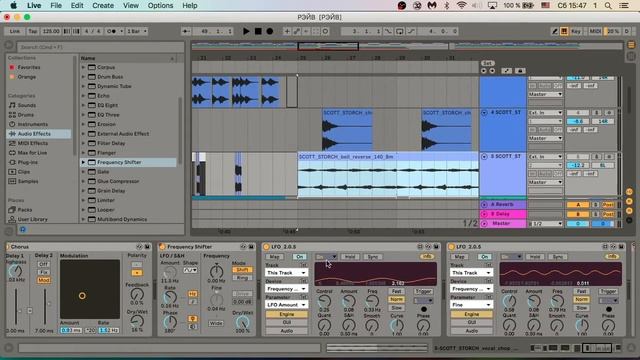The height and width of the screenshot is (360, 640).
Task: Click the browser search field
Action: point(100,47)
